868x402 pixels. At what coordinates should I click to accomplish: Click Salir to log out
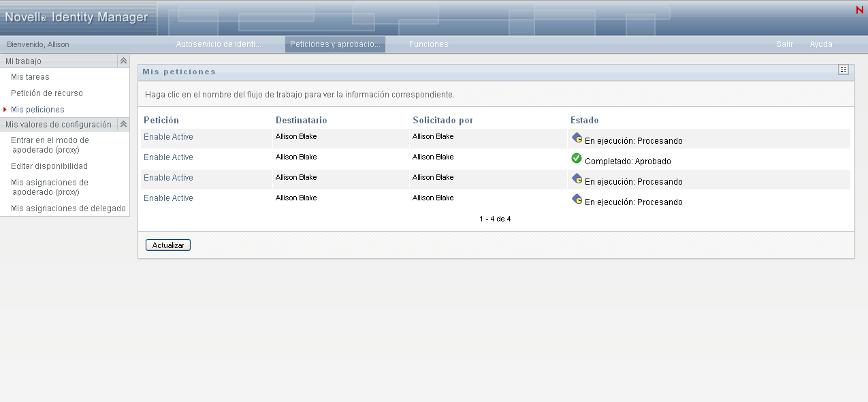click(x=784, y=44)
